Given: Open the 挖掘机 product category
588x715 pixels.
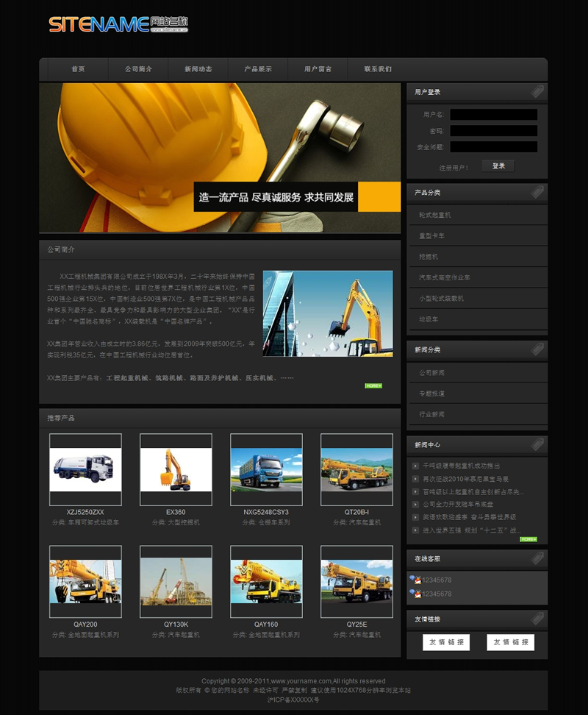Looking at the screenshot, I should (429, 257).
